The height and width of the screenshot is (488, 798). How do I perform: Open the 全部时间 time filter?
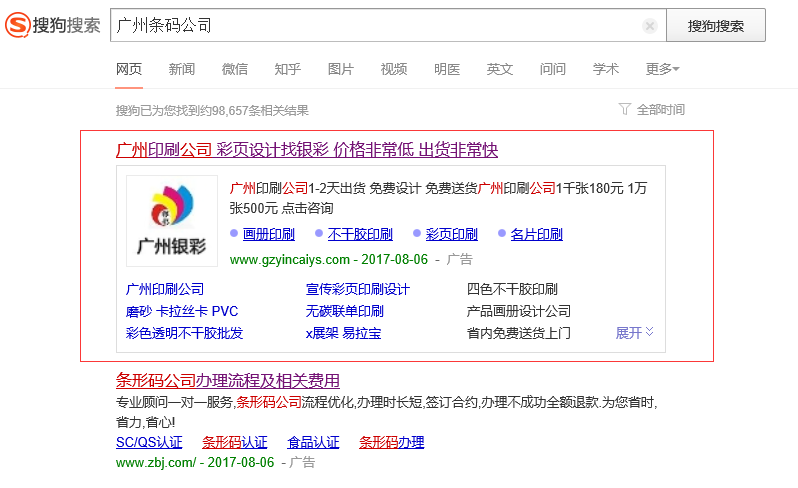(652, 109)
